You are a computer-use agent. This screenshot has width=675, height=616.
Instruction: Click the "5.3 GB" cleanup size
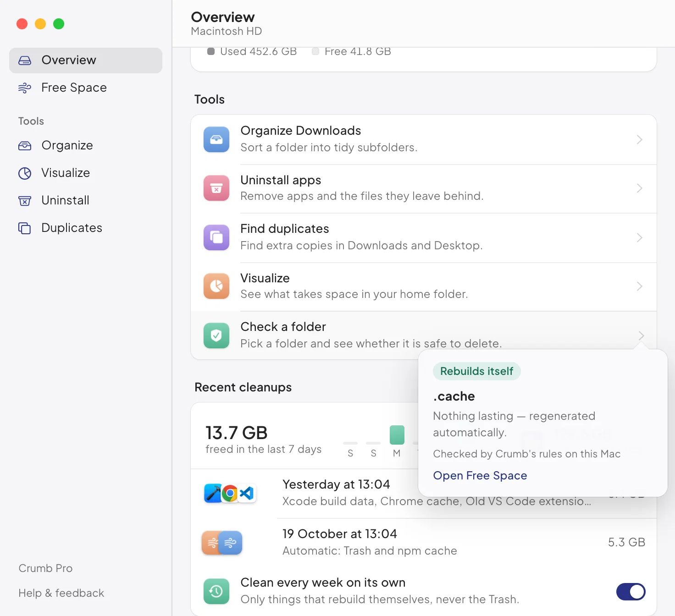pos(626,543)
